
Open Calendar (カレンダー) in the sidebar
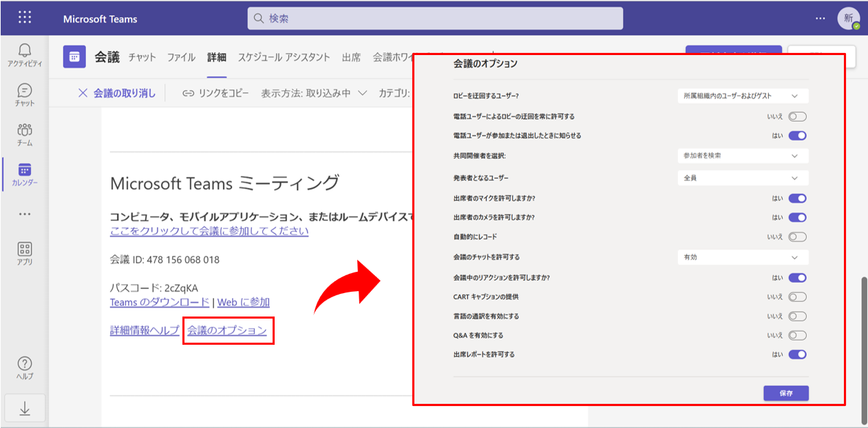tap(25, 175)
